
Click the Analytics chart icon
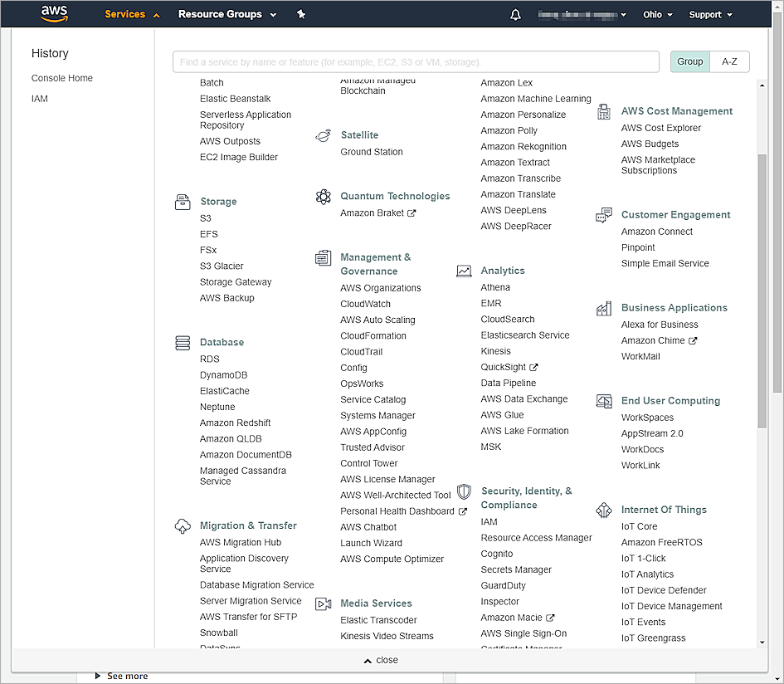pos(464,271)
